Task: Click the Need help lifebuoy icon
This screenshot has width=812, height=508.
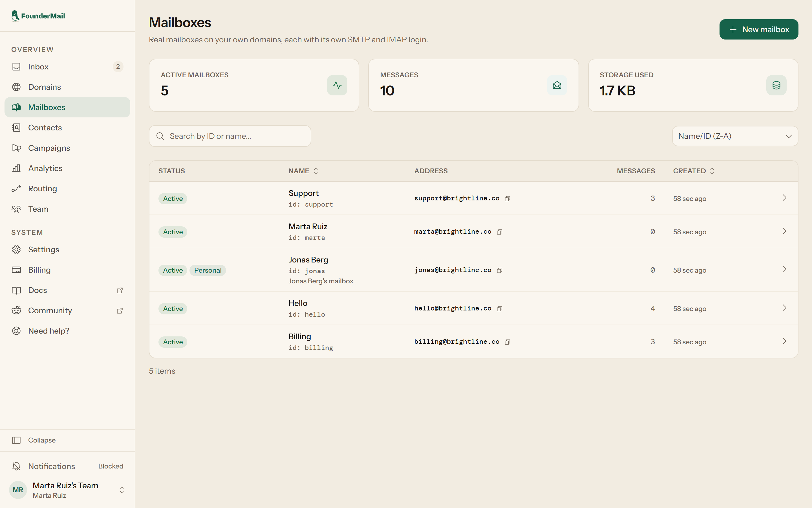Action: (x=16, y=331)
